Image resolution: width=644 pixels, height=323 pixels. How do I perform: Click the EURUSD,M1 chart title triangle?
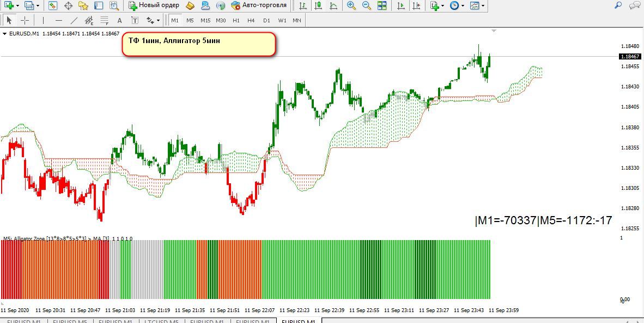pos(4,34)
